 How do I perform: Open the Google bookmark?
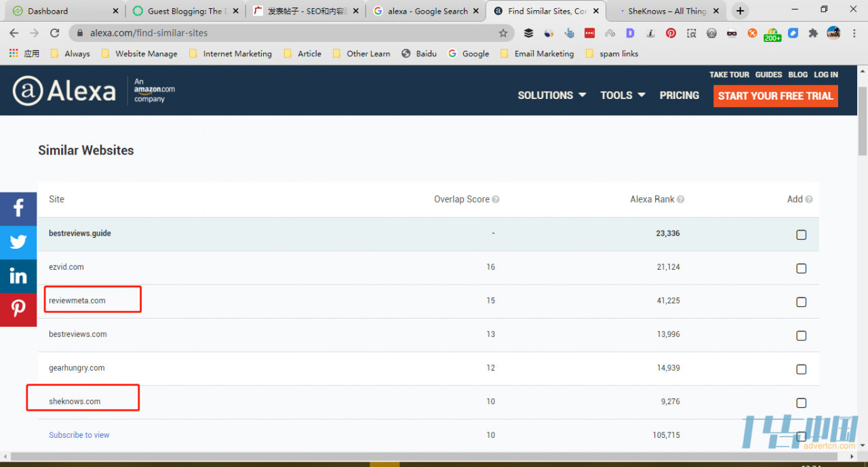pos(469,54)
